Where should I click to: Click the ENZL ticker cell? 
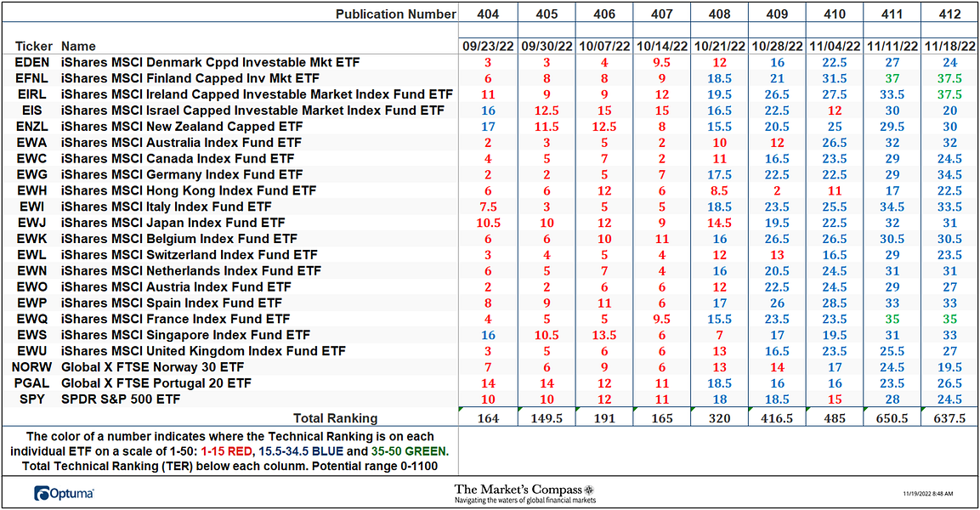pos(32,127)
